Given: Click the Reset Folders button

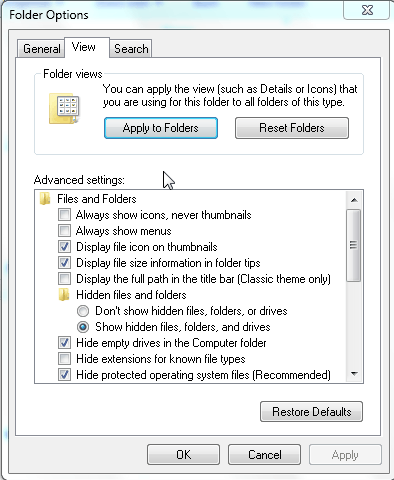Looking at the screenshot, I should 292,128.
